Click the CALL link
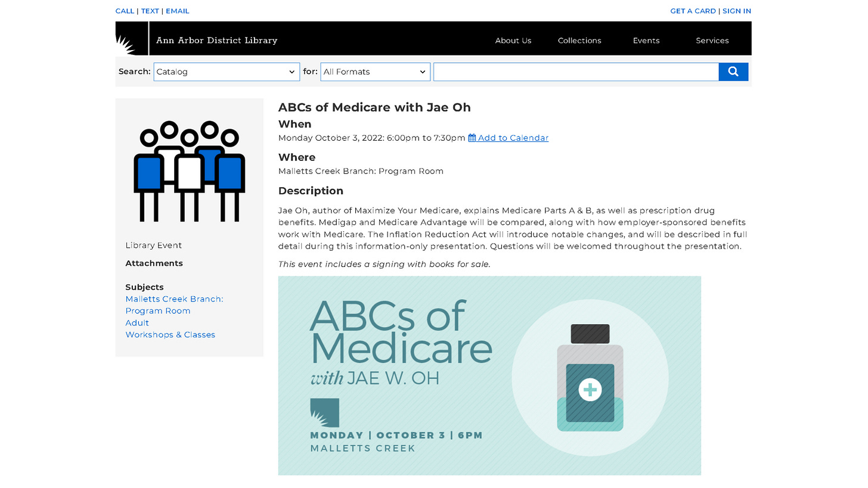Image resolution: width=868 pixels, height=488 pixels. tap(125, 11)
